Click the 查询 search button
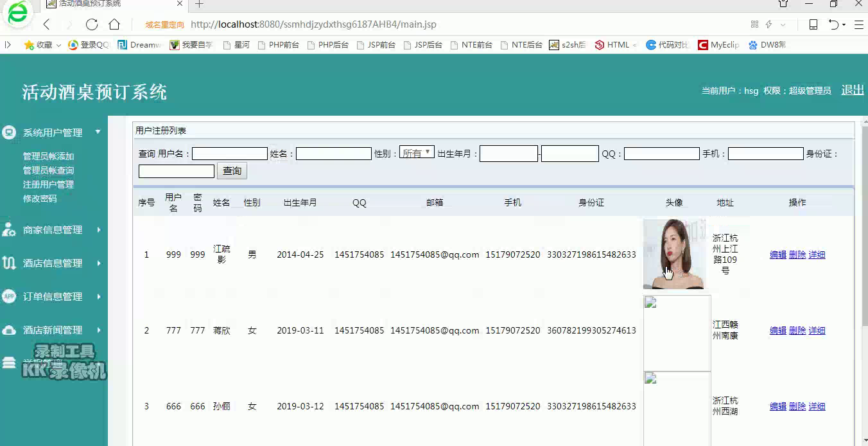The image size is (868, 446). point(232,171)
